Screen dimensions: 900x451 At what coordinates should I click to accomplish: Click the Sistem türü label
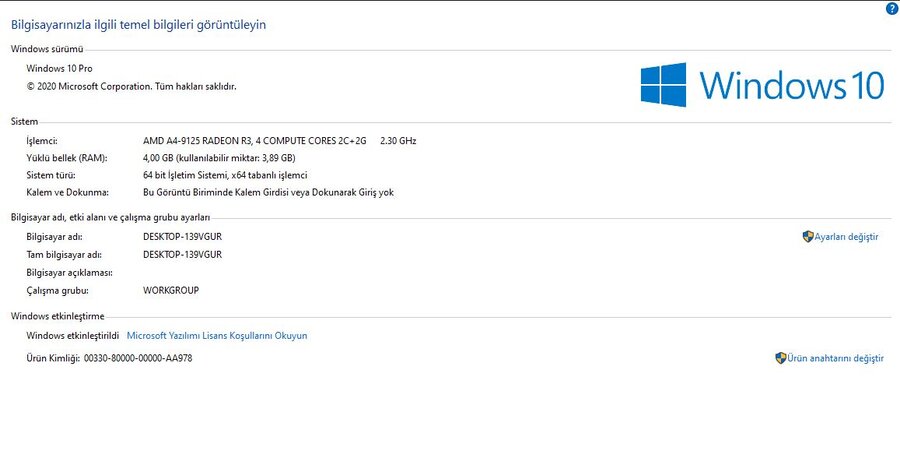tap(51, 175)
